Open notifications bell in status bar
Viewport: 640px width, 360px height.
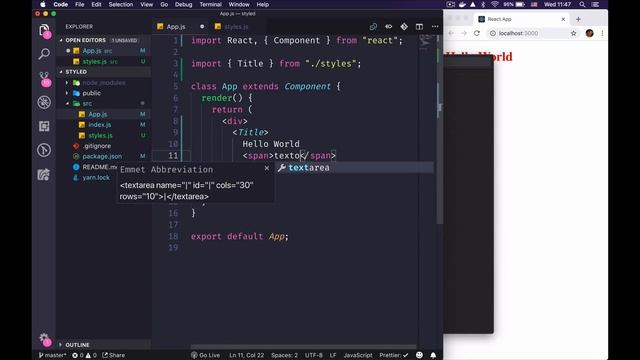click(x=433, y=355)
